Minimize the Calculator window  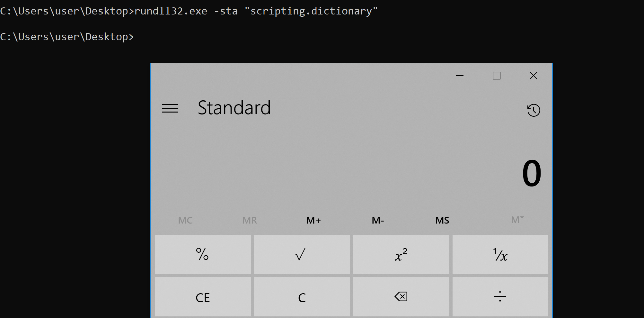point(460,76)
